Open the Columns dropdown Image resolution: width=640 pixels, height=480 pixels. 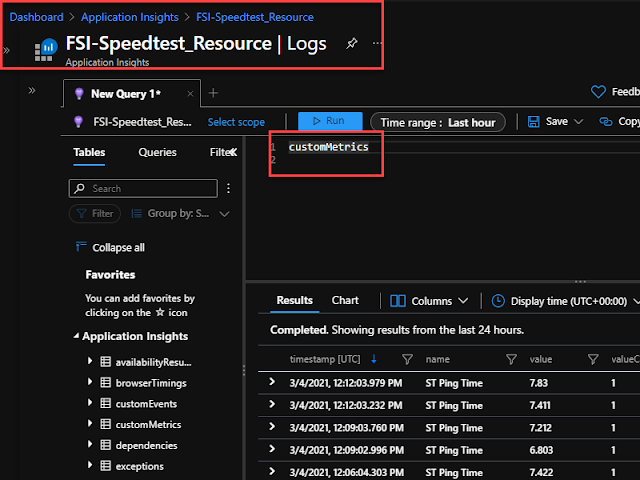click(x=429, y=301)
